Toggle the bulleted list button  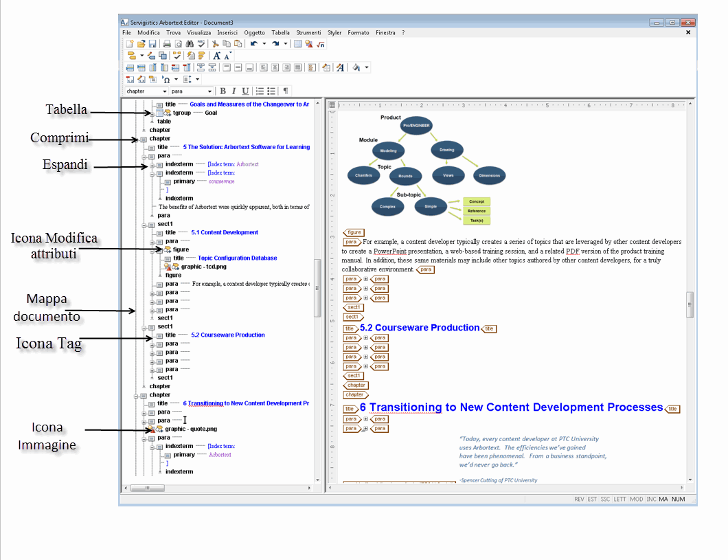click(x=271, y=91)
